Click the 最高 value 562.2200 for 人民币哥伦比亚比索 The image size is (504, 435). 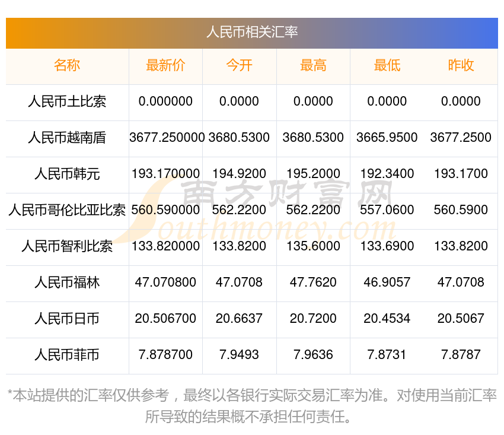313,209
